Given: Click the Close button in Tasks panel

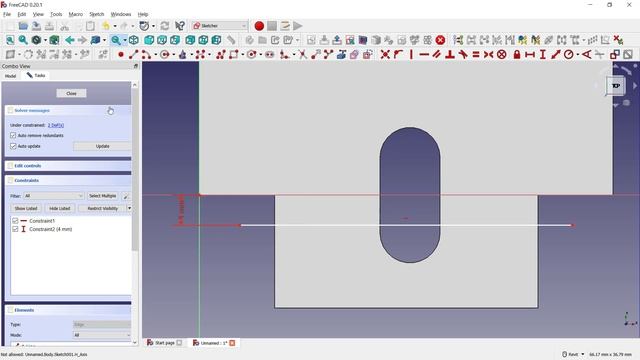Looking at the screenshot, I should tap(71, 93).
